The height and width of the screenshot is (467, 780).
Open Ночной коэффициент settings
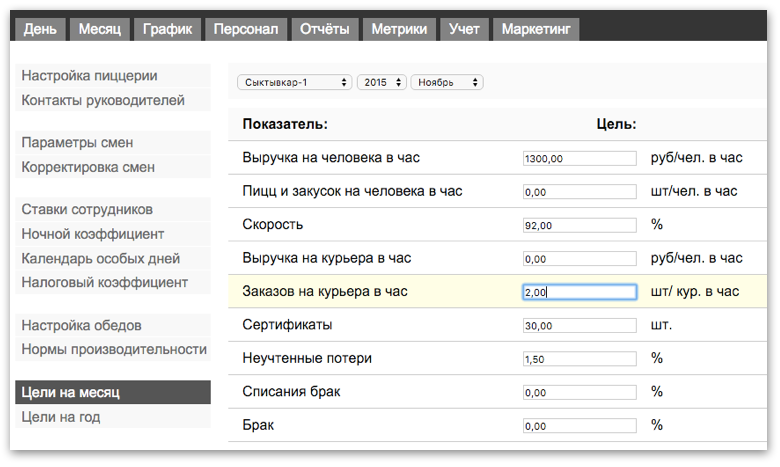113,234
